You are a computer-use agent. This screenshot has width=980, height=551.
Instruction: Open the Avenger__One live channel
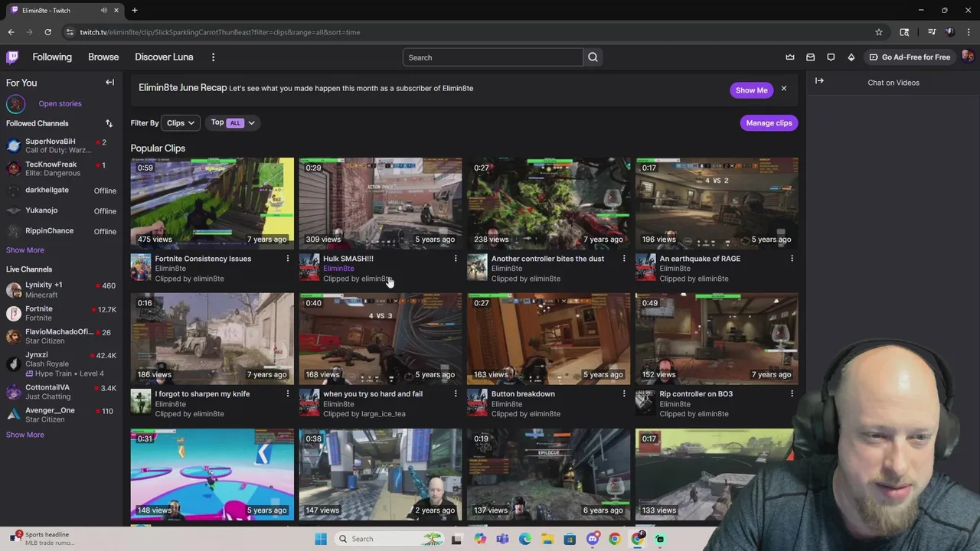(x=60, y=415)
